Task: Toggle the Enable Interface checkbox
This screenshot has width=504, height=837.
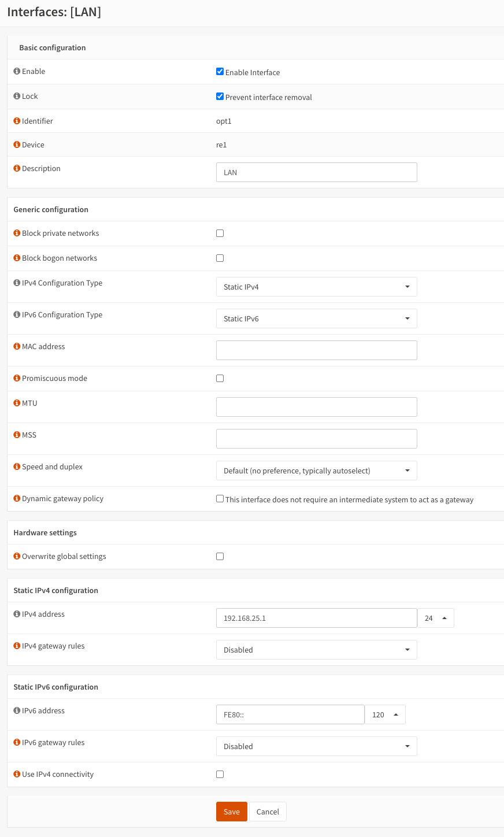Action: [220, 72]
